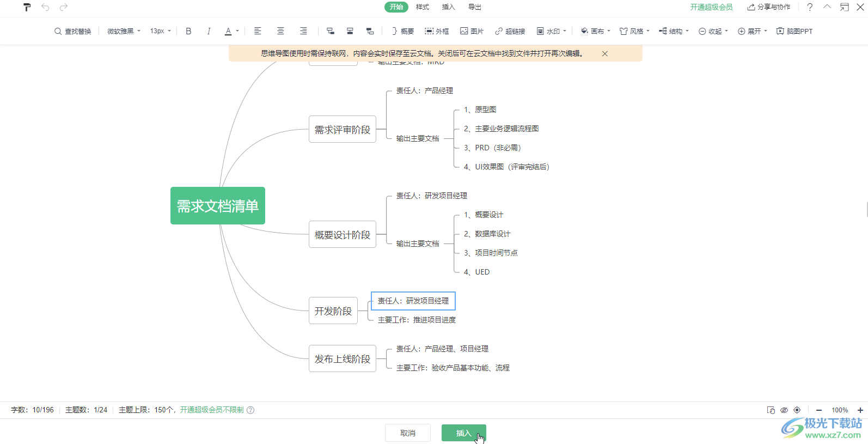This screenshot has height=444, width=868.
Task: Open help question mark icon
Action: point(810,7)
